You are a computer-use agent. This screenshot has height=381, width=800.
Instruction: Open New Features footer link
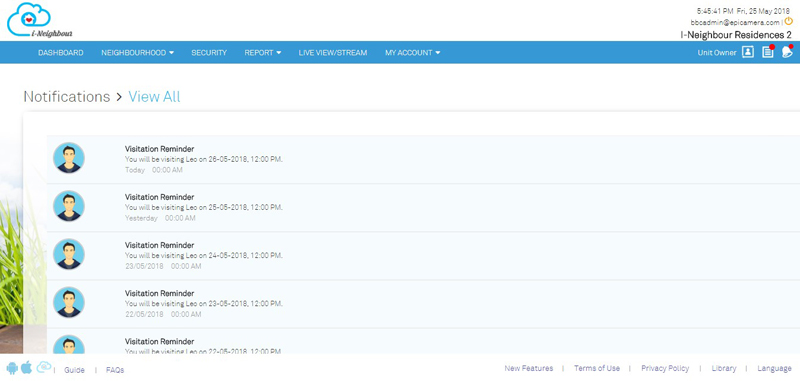pyautogui.click(x=529, y=368)
